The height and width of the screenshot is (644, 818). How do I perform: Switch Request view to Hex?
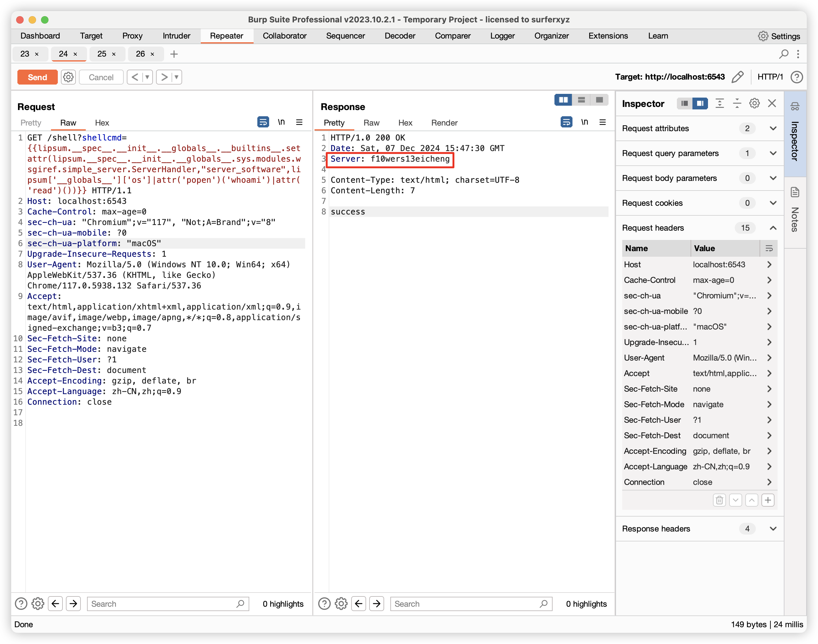coord(102,123)
